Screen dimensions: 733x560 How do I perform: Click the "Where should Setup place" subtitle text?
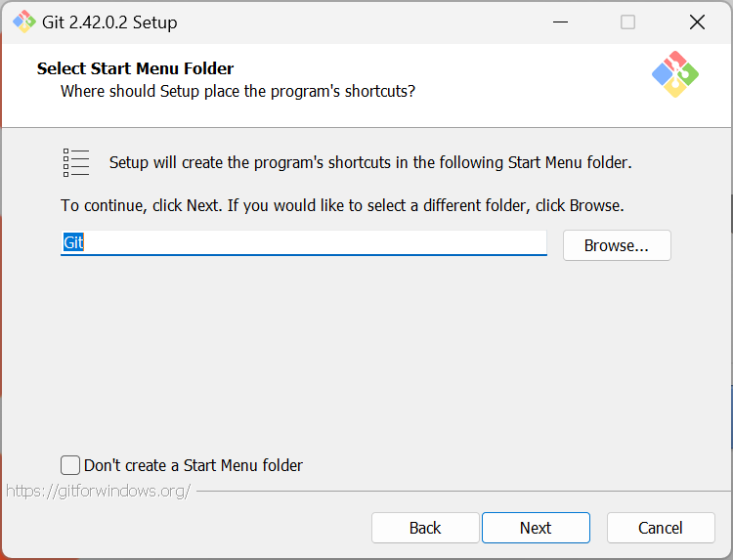pyautogui.click(x=237, y=91)
